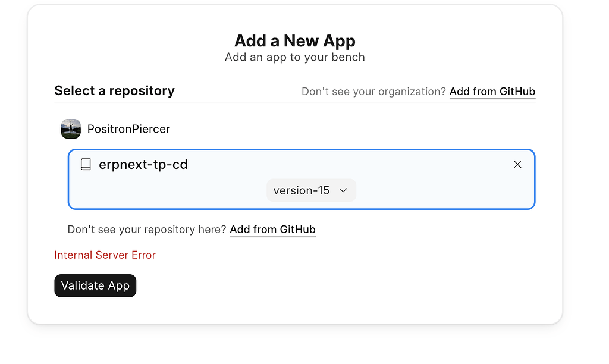Click the 'Don't see your repository here?' text

click(147, 230)
